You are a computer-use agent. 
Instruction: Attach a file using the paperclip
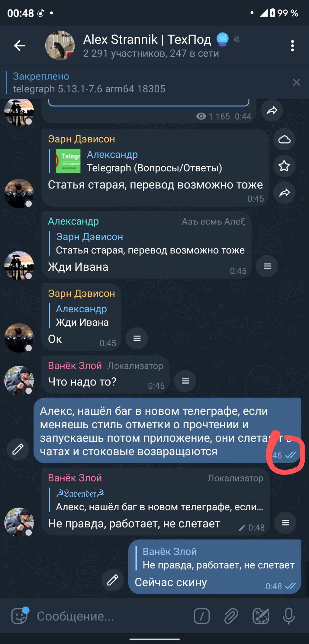(x=231, y=616)
